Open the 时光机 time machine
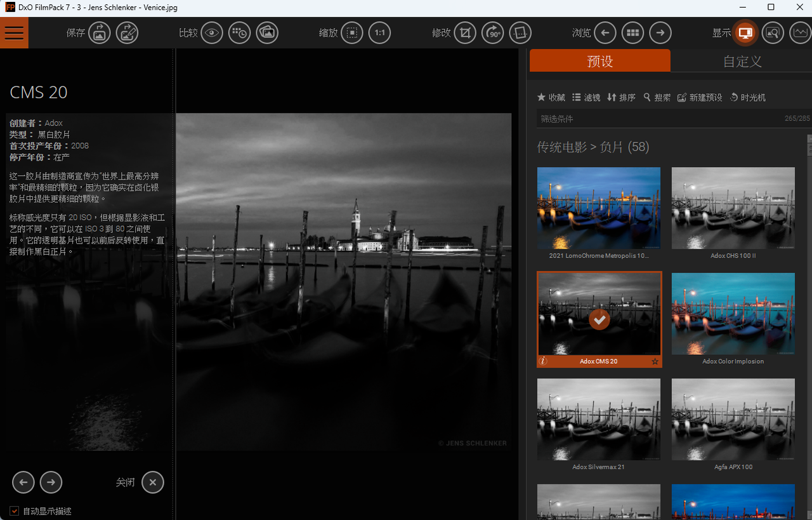Image resolution: width=812 pixels, height=520 pixels. pos(747,97)
